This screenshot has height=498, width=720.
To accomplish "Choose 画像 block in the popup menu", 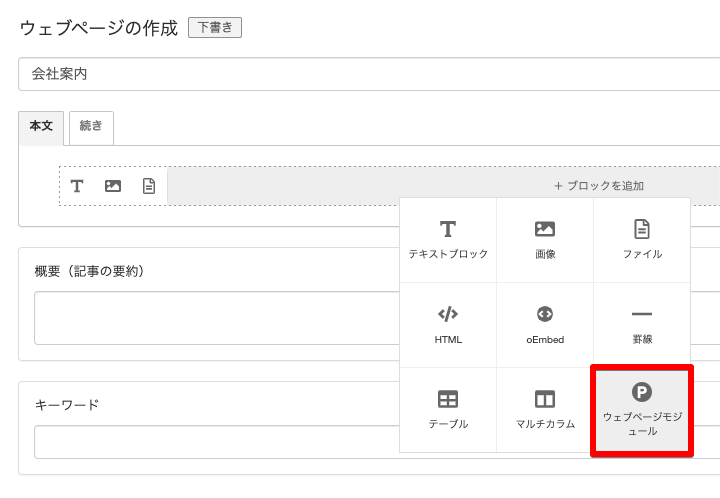I will [545, 240].
